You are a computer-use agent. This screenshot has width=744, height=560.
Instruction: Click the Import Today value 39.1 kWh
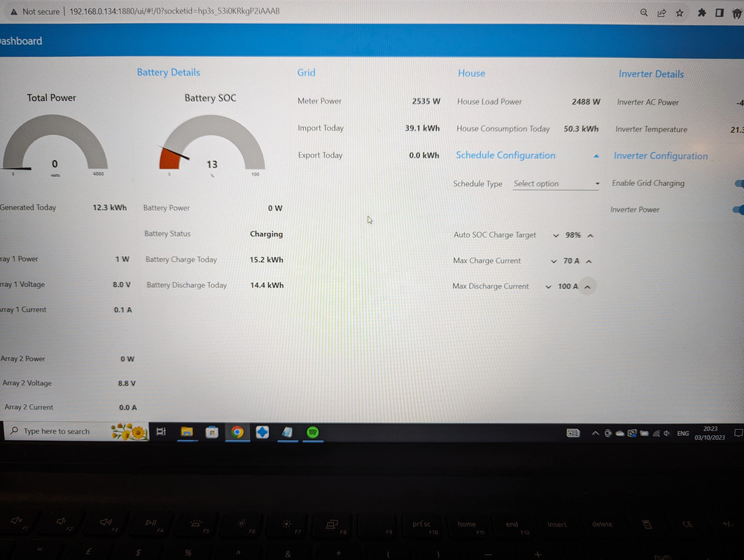point(422,128)
